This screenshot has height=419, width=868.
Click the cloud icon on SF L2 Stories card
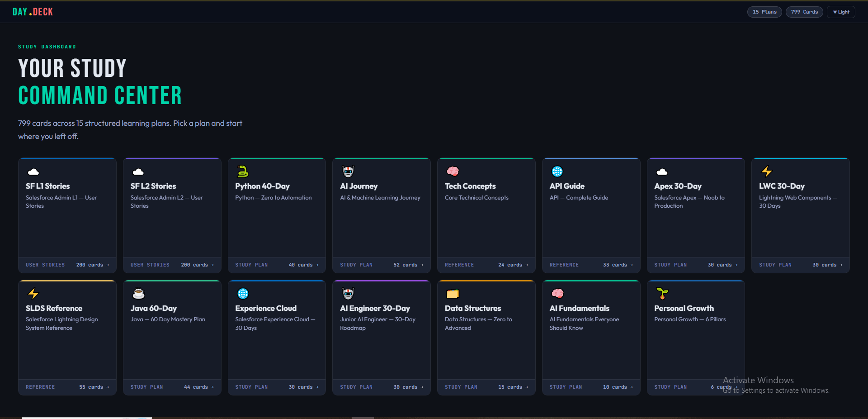coord(138,171)
